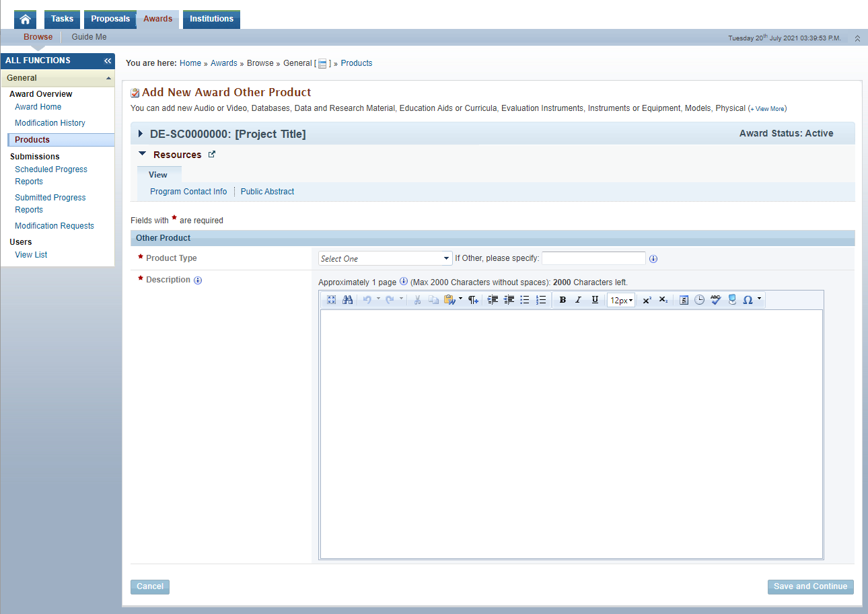Apply superscript formatting
Screen dimensions: 868x614
[647, 300]
